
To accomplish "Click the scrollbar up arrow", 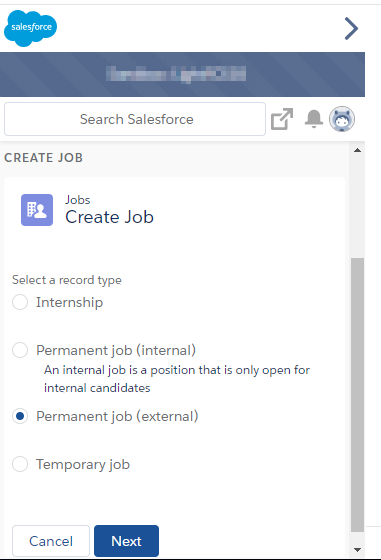I will pyautogui.click(x=357, y=150).
